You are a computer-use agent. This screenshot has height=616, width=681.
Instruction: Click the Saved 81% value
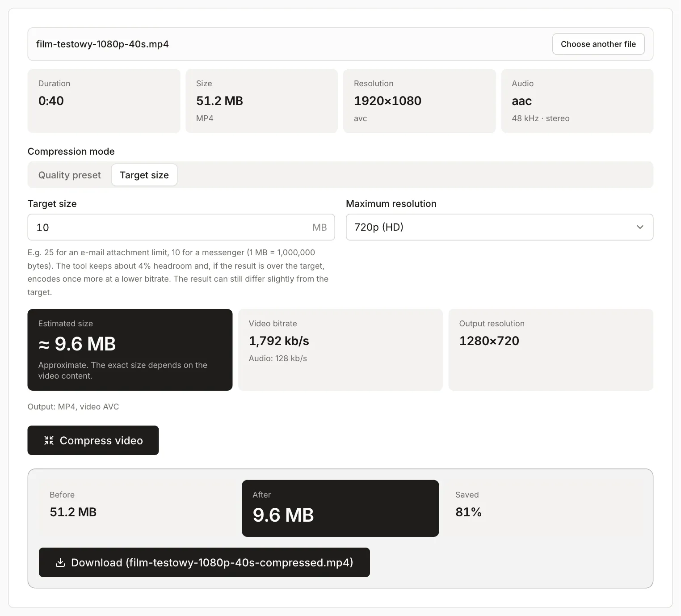(468, 512)
